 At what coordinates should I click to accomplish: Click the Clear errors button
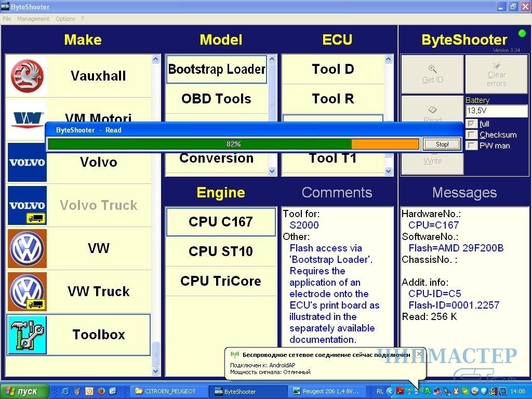point(496,74)
